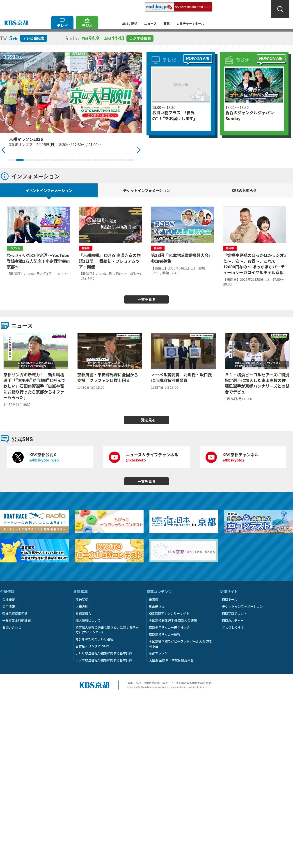Open B1・横浜ビーコルセアーズ news thumbnail
The height and width of the screenshot is (868, 293).
coord(257,351)
